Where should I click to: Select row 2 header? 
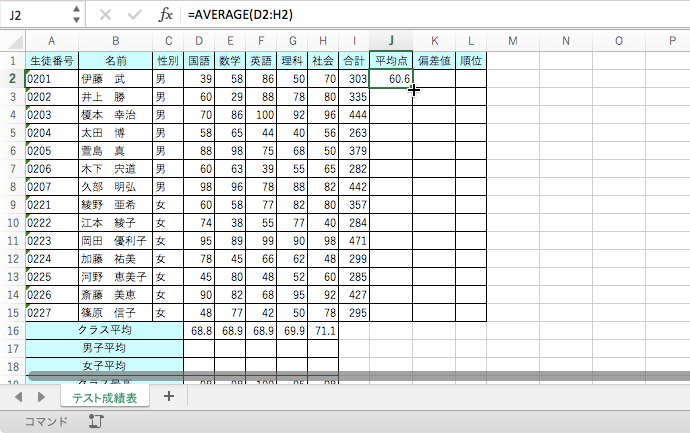[x=13, y=79]
